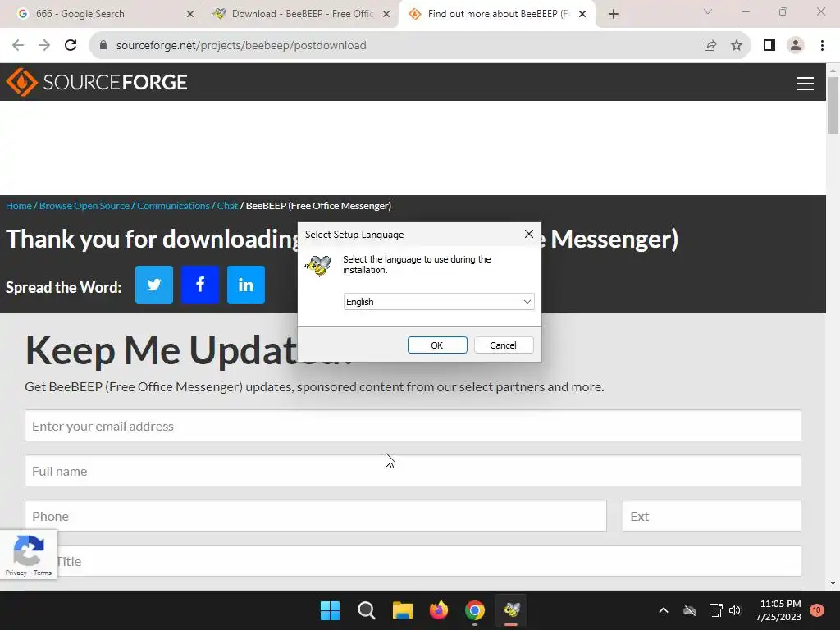Focus the Ext field

(x=712, y=516)
